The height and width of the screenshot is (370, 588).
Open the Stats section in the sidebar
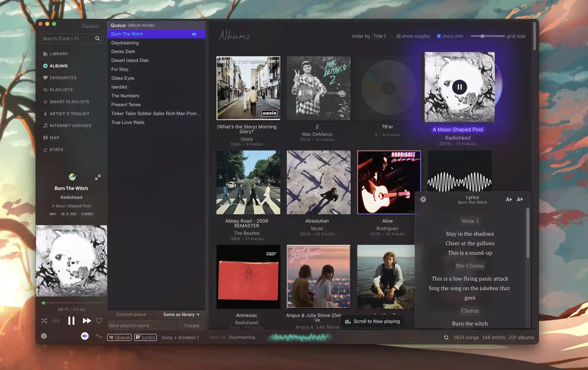pyautogui.click(x=53, y=150)
